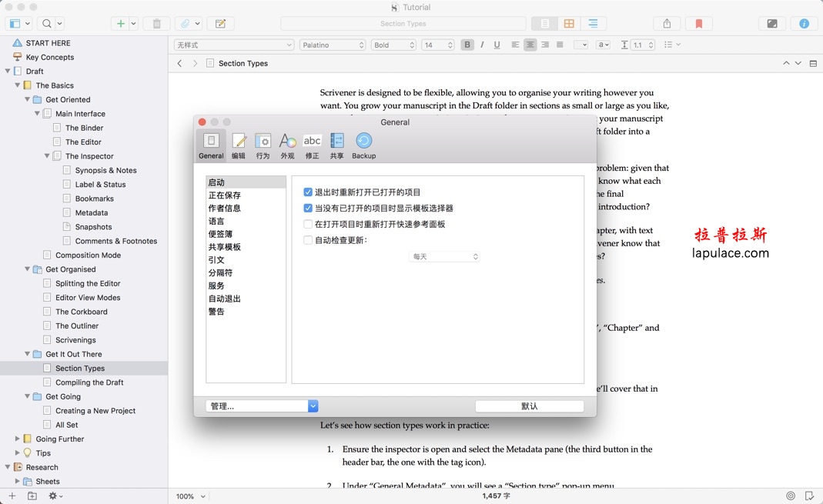Click the composition mode toolbar icon
The width and height of the screenshot is (823, 504).
772,24
